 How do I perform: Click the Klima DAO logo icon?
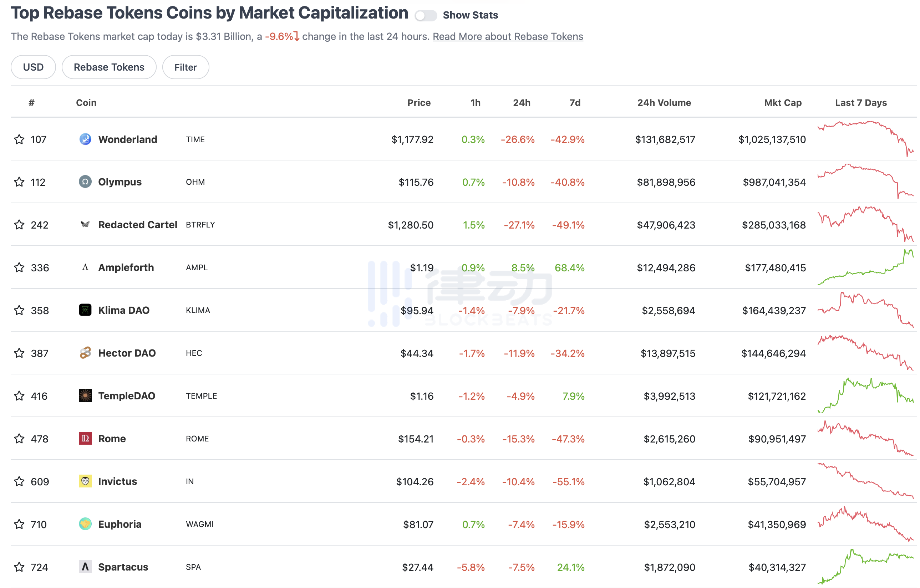[85, 310]
